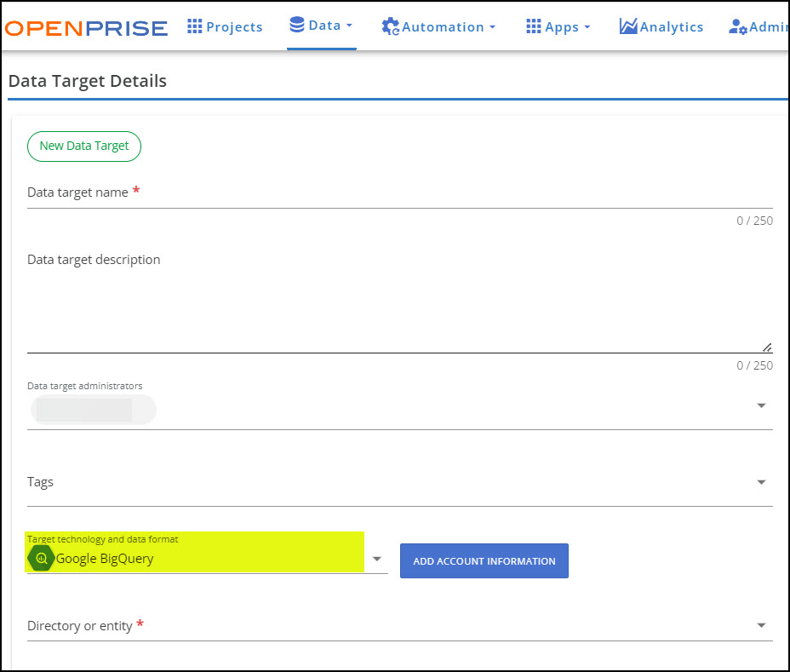Click the Apps grid icon
The height and width of the screenshot is (672, 790).
tap(534, 26)
